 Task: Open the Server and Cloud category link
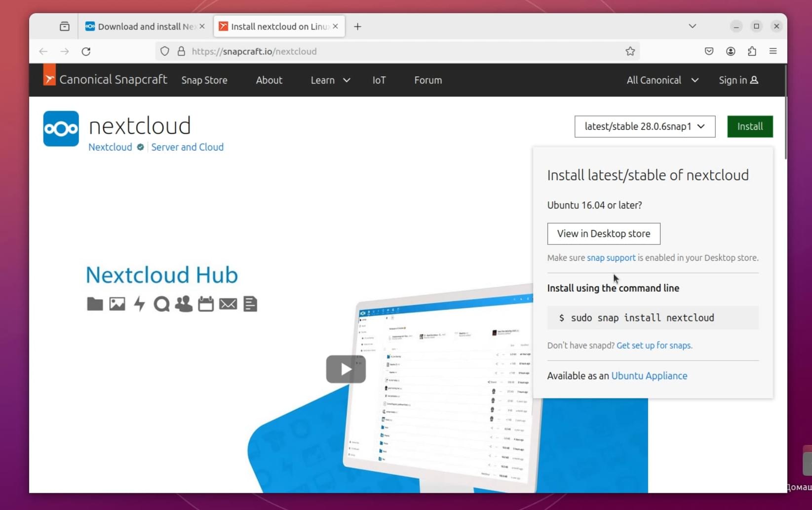tap(187, 147)
